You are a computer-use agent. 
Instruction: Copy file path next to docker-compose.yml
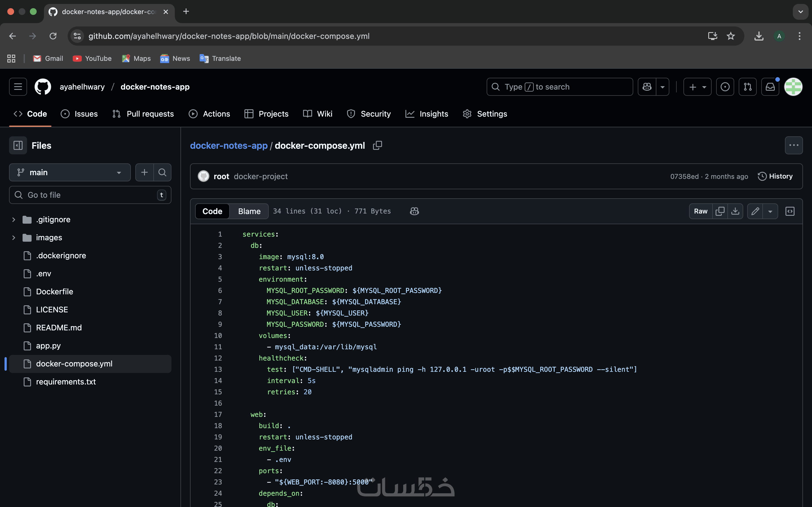pyautogui.click(x=377, y=145)
